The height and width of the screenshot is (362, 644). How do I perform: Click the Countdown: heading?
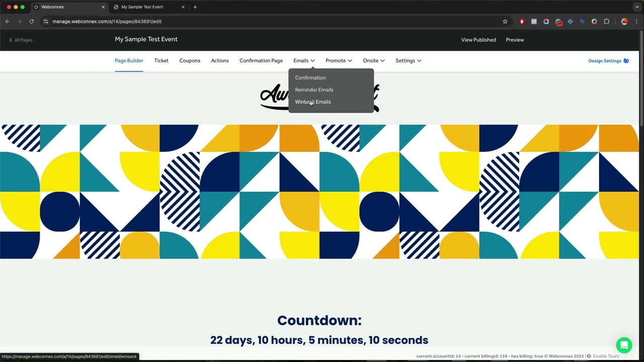319,320
